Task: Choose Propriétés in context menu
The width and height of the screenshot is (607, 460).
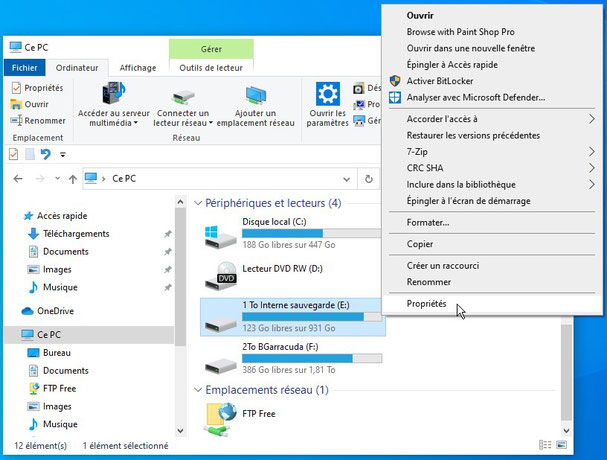Action: (x=492, y=304)
